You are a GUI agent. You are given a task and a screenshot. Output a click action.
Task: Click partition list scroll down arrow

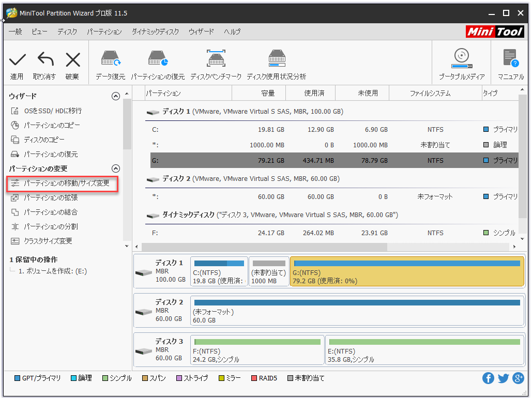(522, 239)
